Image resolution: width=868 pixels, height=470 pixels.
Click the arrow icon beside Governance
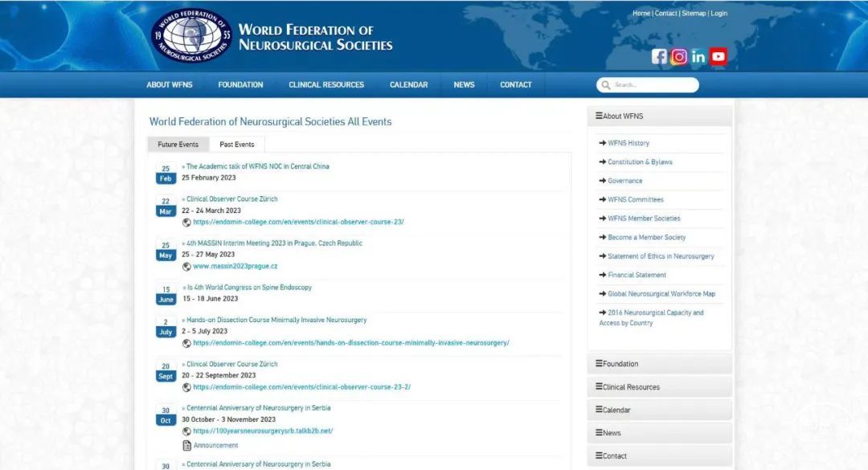pyautogui.click(x=602, y=181)
